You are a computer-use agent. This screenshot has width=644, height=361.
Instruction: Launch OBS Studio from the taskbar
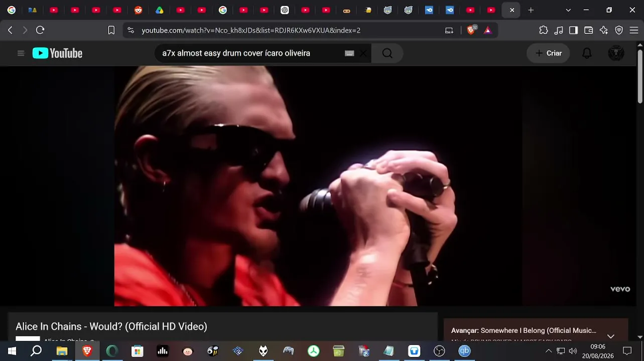[x=439, y=351]
